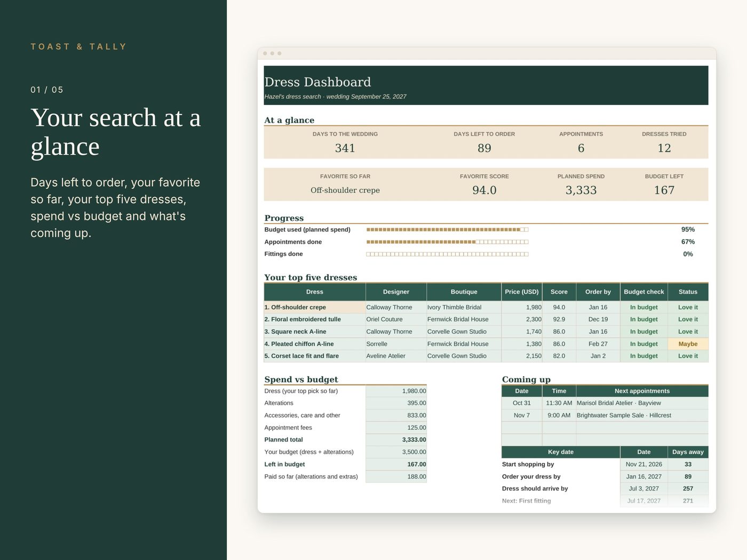Viewport: 747px width, 560px height.
Task: Select the Budget used 95% value
Action: coord(688,230)
